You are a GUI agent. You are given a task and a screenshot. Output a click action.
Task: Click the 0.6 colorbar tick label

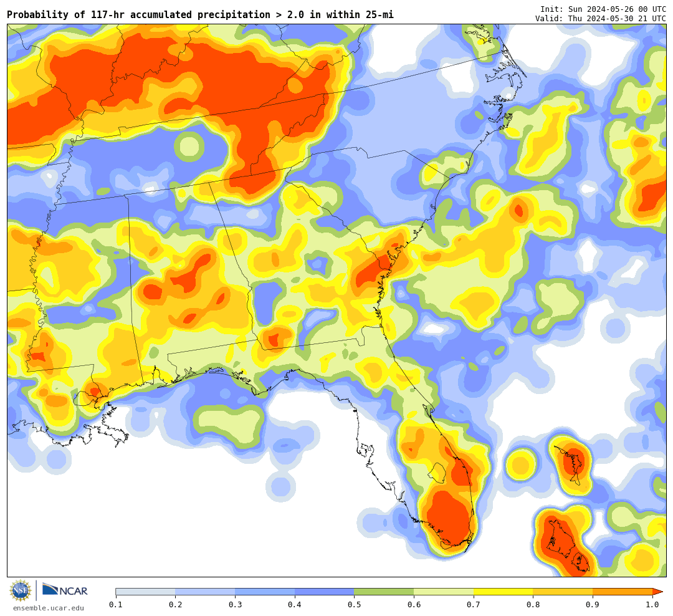414,604
